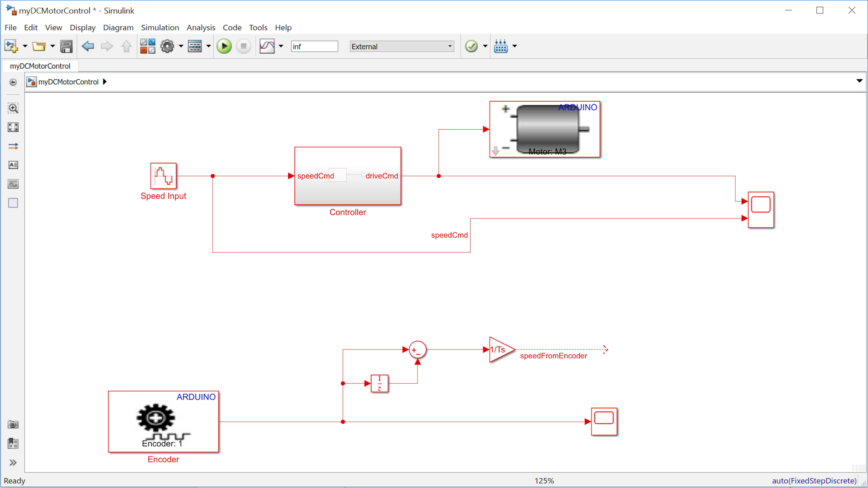Open the Display menu
Image resolution: width=868 pixels, height=488 pixels.
(83, 28)
